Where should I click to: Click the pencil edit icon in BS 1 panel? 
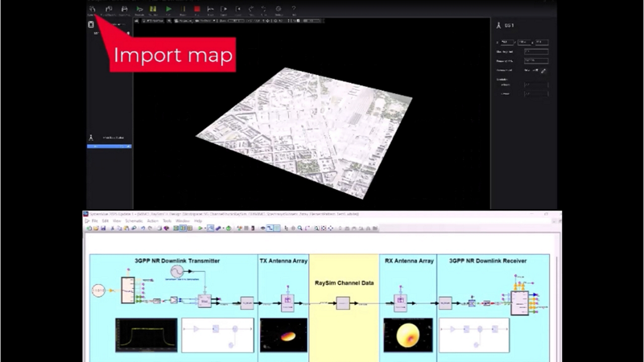[x=543, y=71]
